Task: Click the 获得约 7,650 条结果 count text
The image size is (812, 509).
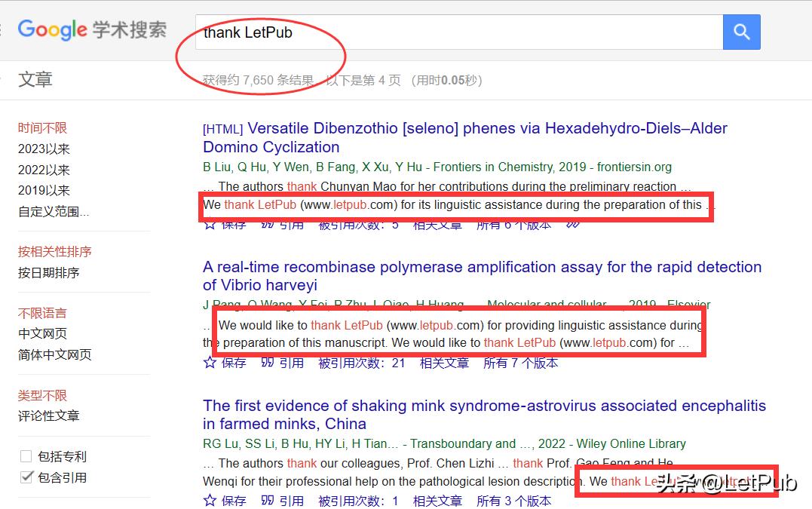Action: [259, 80]
